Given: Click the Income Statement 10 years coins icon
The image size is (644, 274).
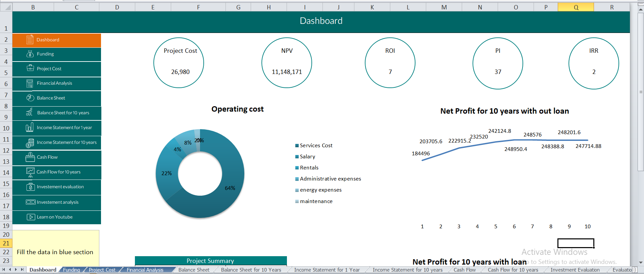Looking at the screenshot, I should (30, 143).
